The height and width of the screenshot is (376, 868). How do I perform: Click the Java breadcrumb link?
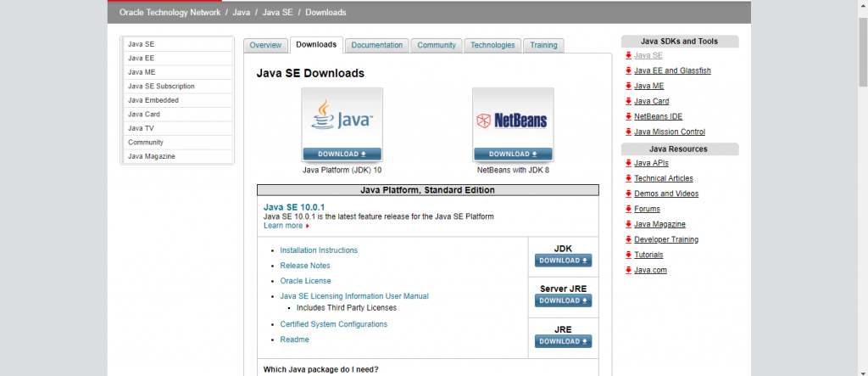(242, 12)
